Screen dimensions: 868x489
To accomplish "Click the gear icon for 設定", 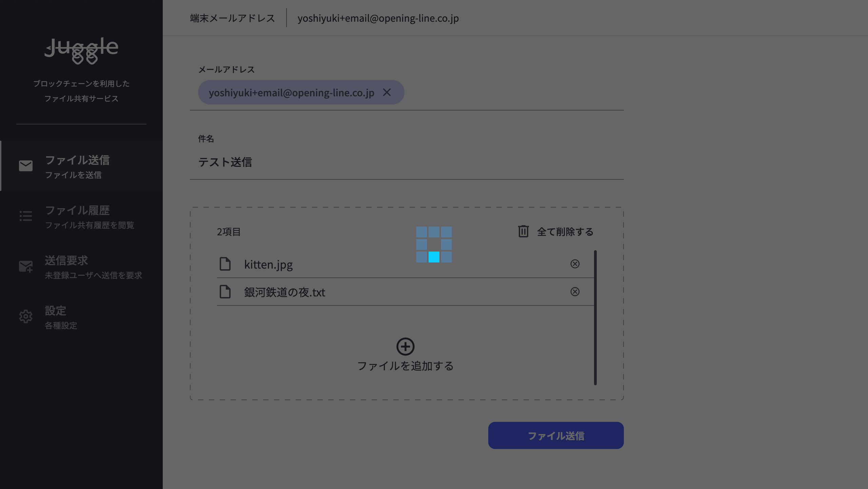I will [x=26, y=316].
